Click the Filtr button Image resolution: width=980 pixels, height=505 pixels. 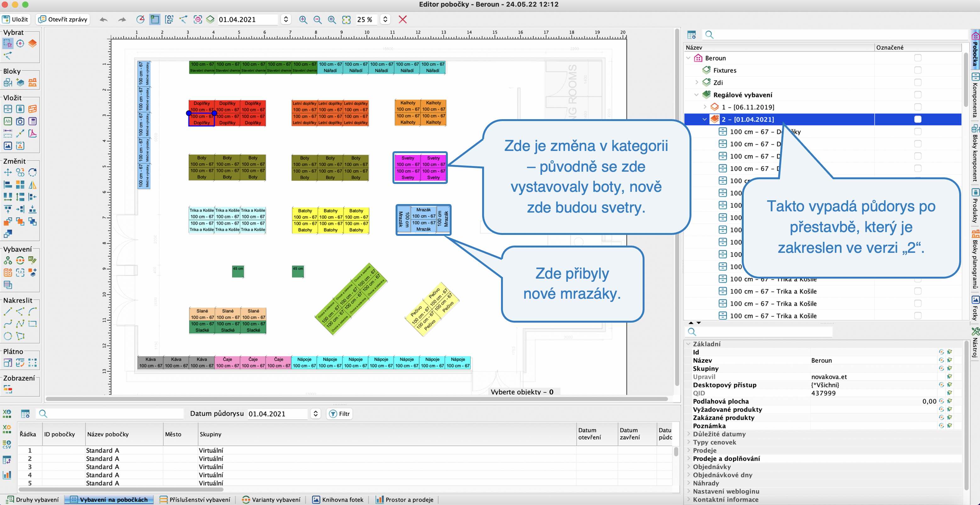340,414
